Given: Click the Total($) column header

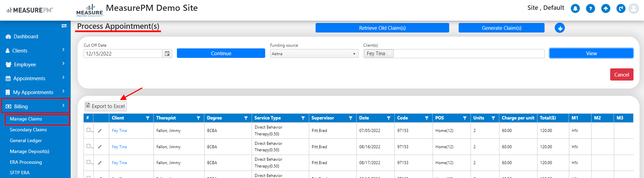Looking at the screenshot, I should pyautogui.click(x=553, y=118).
